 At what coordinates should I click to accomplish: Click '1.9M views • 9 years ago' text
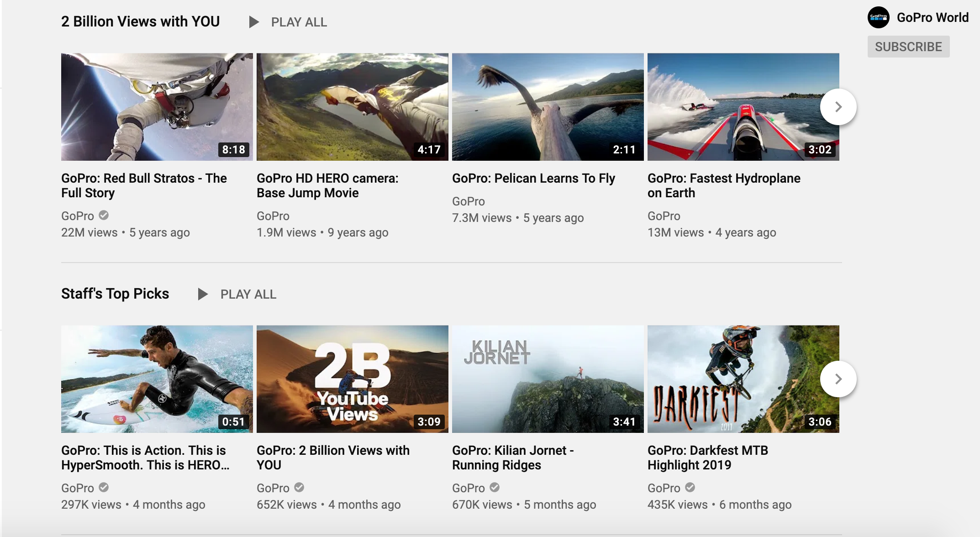[322, 232]
